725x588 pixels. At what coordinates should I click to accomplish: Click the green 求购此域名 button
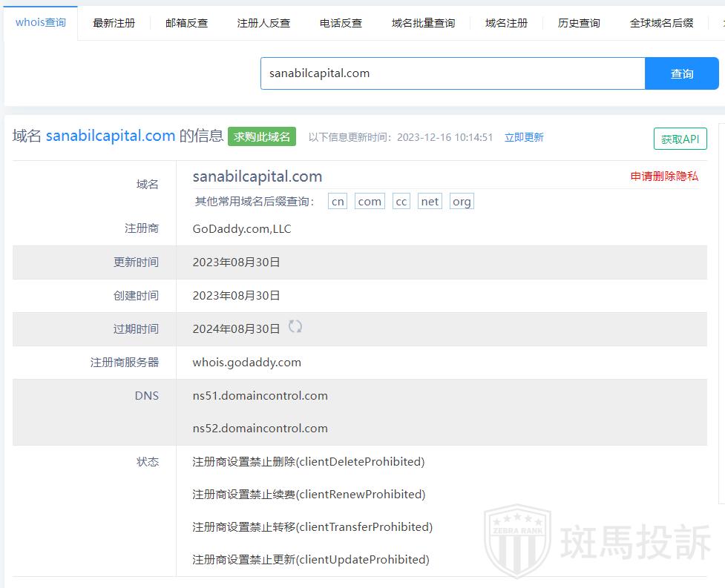[x=262, y=136]
